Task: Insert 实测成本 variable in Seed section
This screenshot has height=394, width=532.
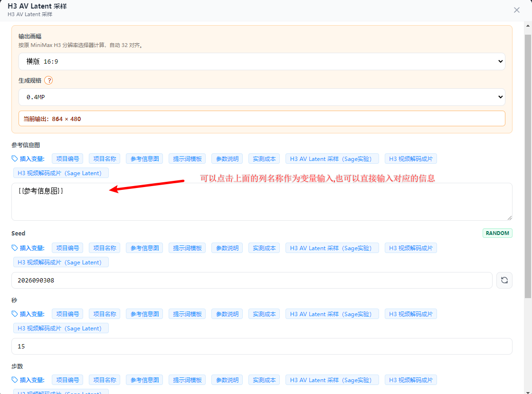Action: (264, 248)
